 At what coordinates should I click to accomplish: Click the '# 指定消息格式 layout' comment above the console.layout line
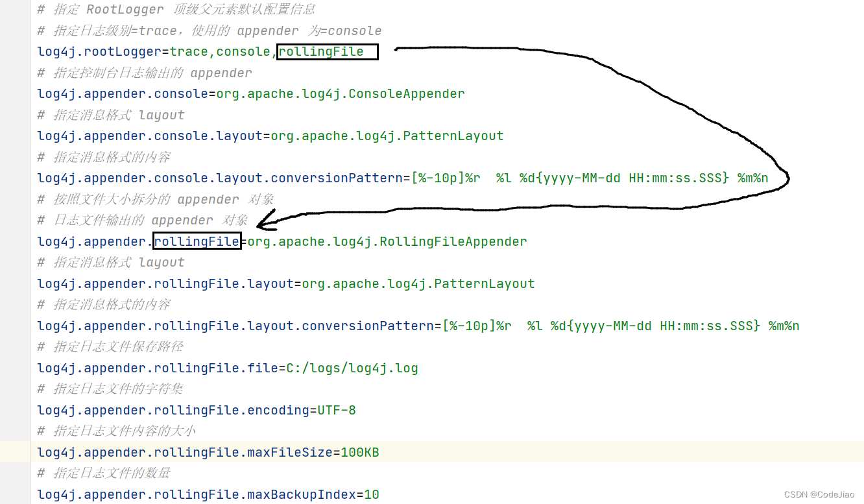[x=111, y=115]
